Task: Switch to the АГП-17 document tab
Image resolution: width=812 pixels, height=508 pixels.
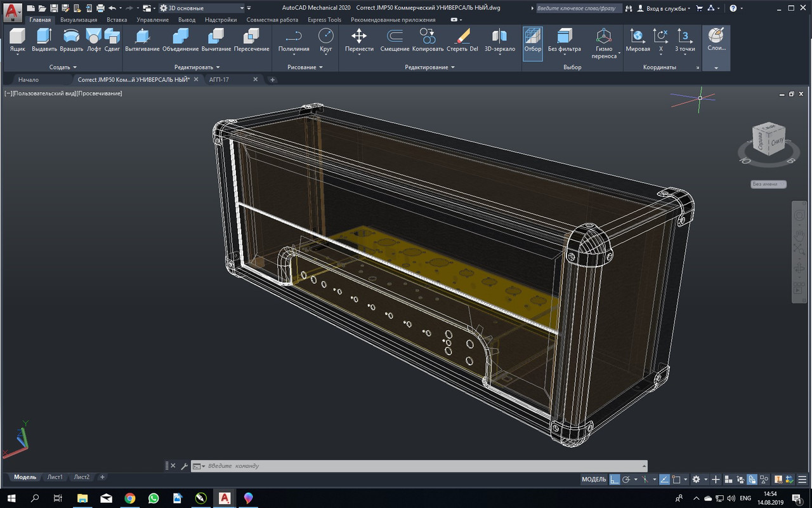Action: (x=219, y=79)
